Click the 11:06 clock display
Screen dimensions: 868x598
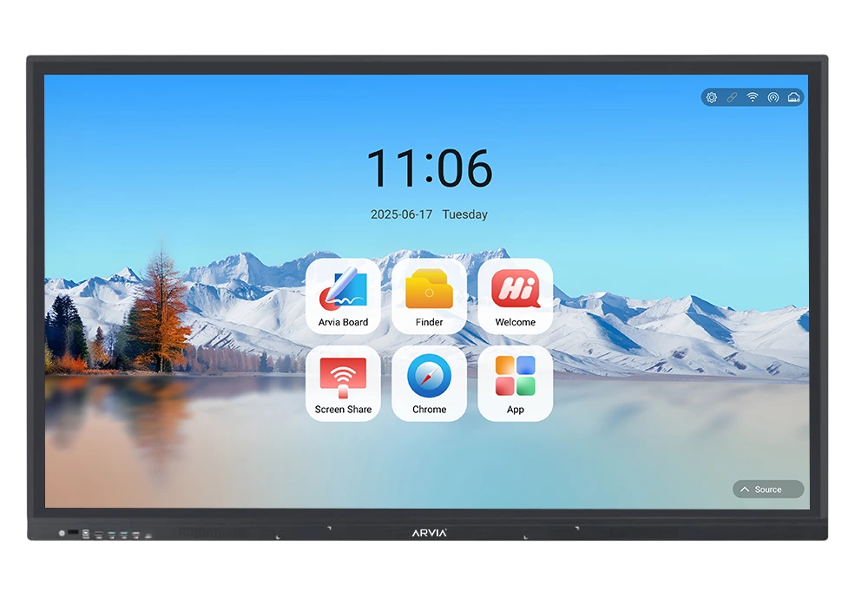pos(429,168)
